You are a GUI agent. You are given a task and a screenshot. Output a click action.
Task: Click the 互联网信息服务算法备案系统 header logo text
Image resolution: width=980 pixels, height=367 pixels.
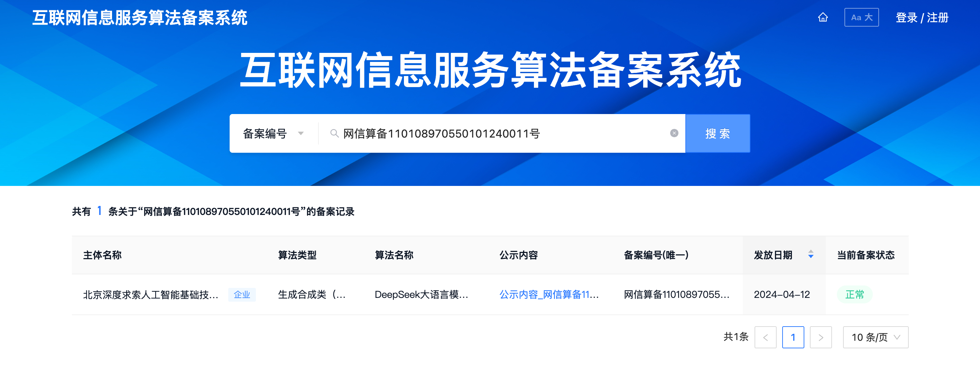(x=140, y=18)
